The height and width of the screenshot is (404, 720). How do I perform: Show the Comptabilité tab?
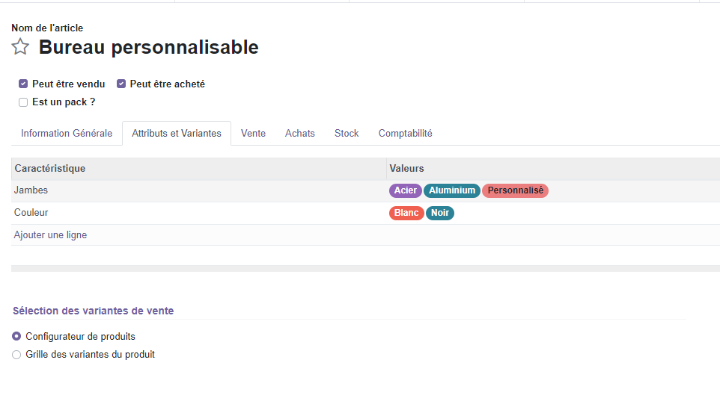[405, 133]
